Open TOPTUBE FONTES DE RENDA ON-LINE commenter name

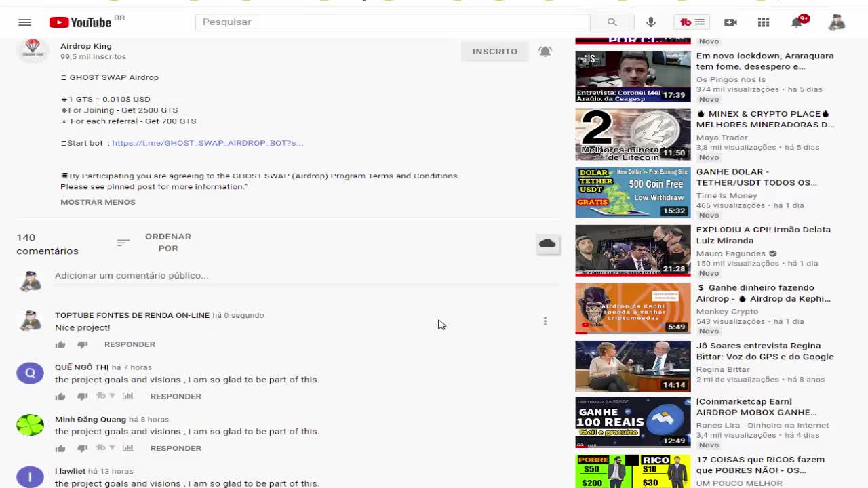point(132,315)
